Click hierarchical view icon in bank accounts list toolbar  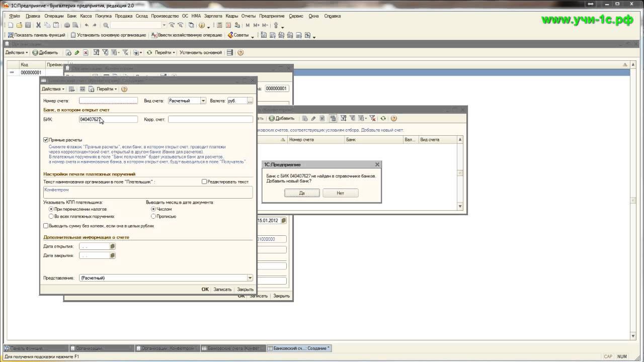tap(333, 118)
